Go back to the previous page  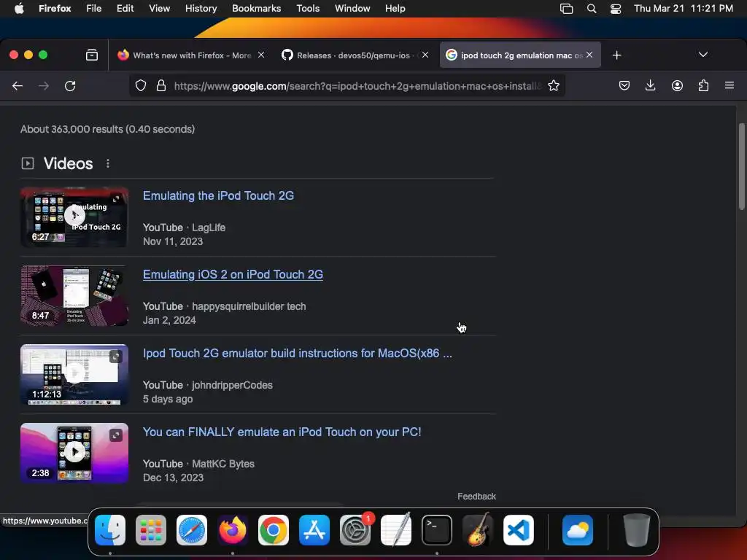click(18, 86)
